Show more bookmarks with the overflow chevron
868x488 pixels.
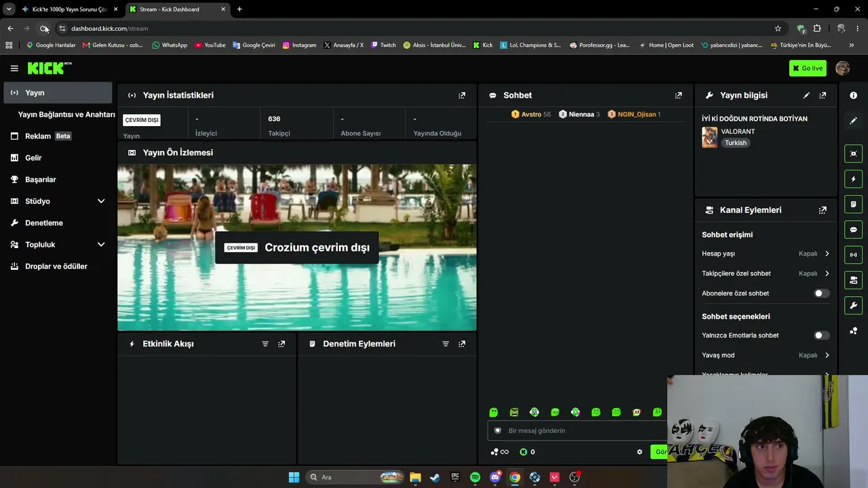[852, 45]
